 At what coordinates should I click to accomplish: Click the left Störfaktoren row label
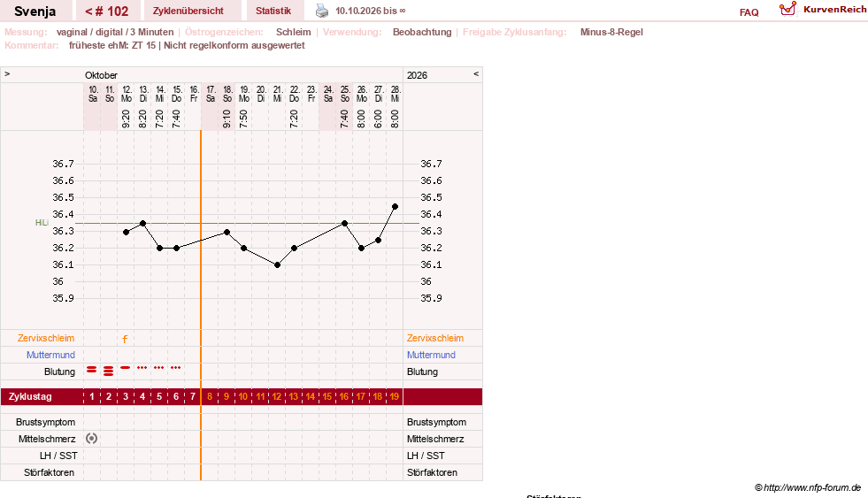[49, 472]
